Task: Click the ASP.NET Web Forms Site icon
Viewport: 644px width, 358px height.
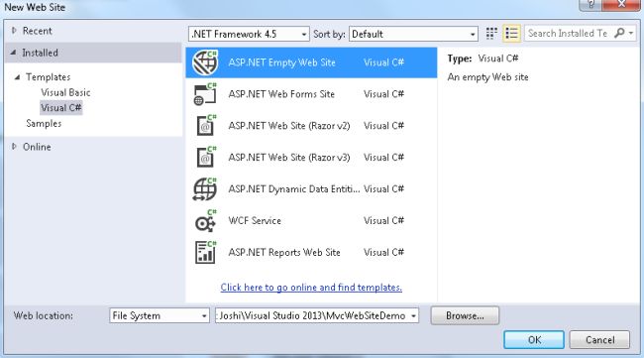Action: click(x=205, y=94)
